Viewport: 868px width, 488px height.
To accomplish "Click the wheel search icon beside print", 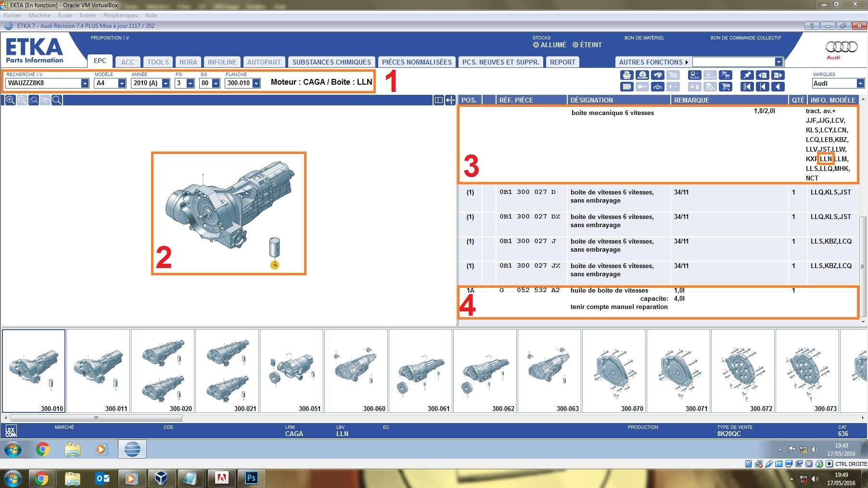I will (x=642, y=75).
